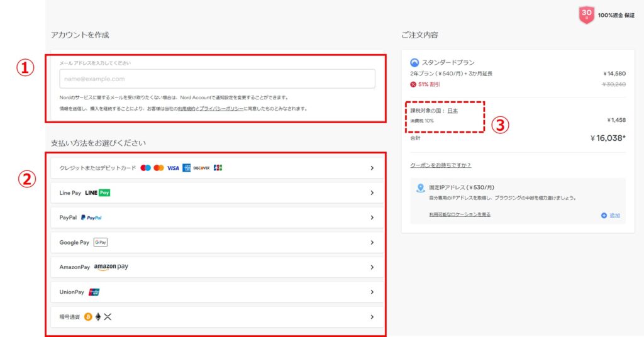This screenshot has height=337, width=644.
Task: Choose UnionPay payment method
Action: tap(217, 292)
